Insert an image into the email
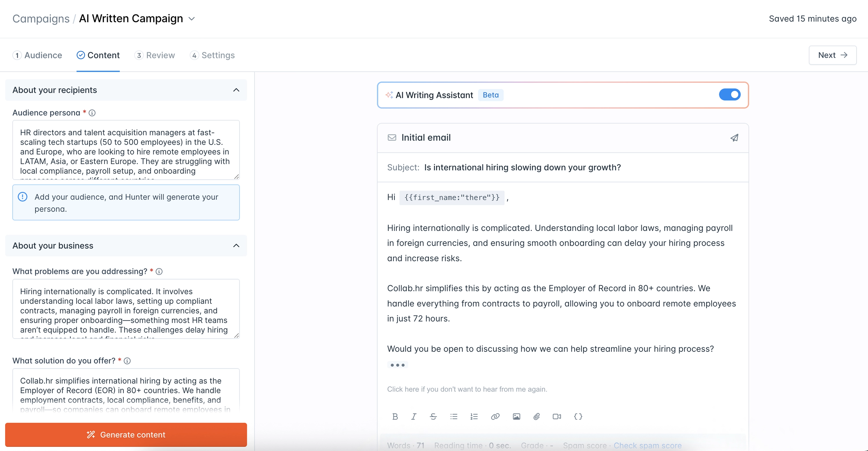 pos(516,416)
